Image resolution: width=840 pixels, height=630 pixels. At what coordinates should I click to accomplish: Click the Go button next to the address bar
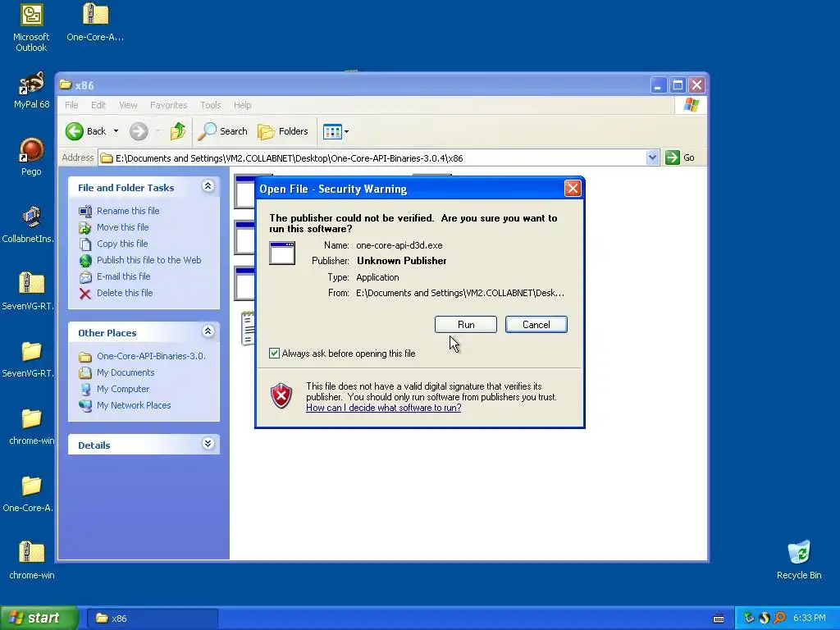pos(680,158)
